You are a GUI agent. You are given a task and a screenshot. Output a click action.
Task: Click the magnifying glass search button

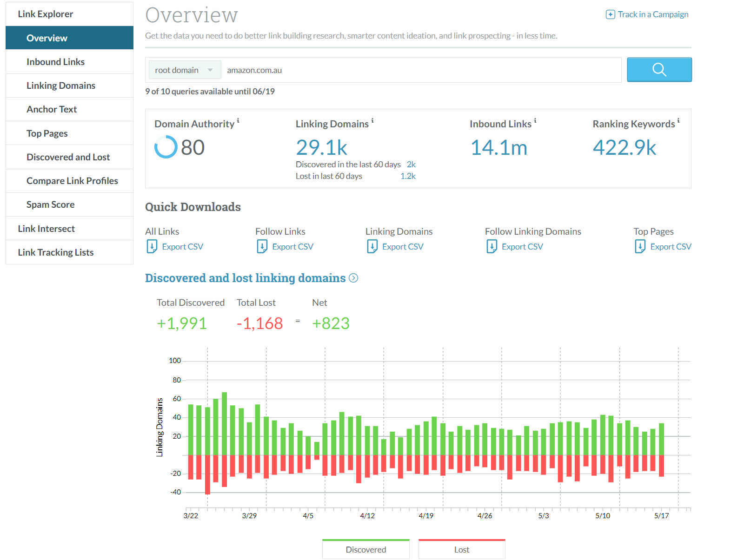click(659, 70)
